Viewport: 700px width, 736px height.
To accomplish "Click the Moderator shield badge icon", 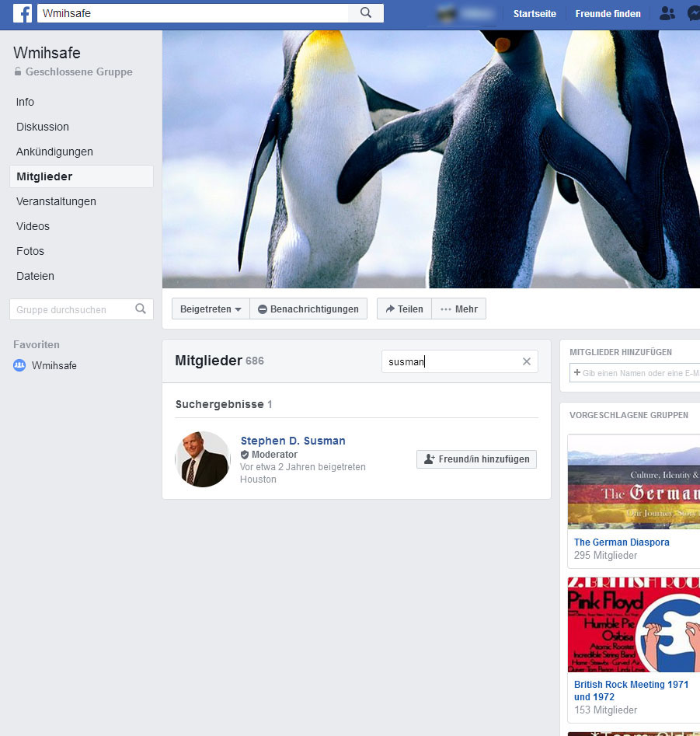I will pos(245,455).
